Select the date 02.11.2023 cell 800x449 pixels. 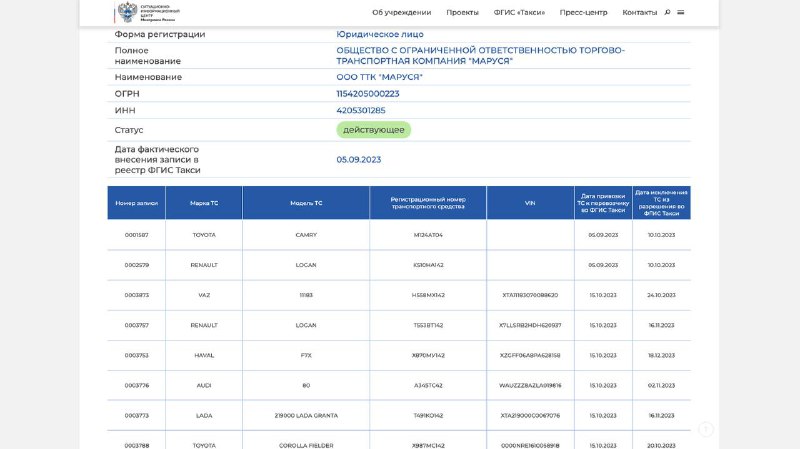click(661, 385)
